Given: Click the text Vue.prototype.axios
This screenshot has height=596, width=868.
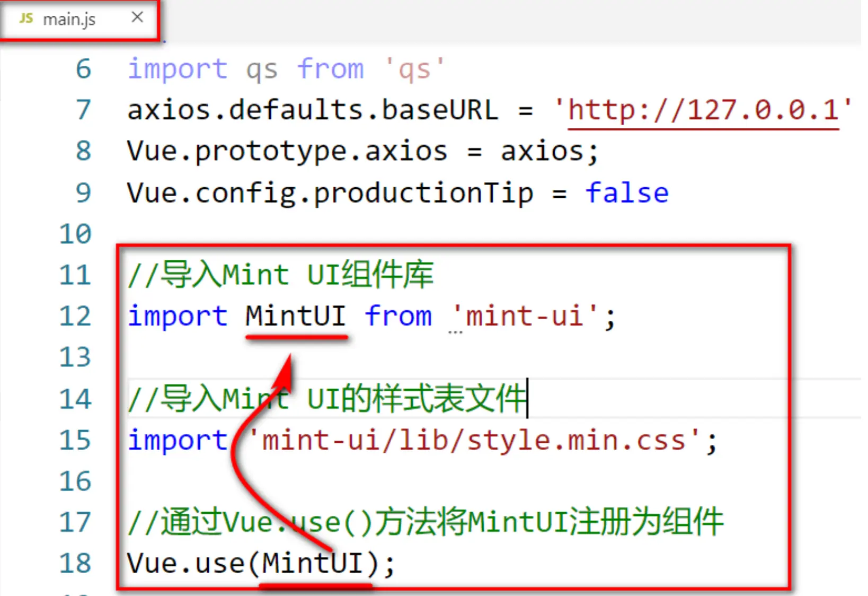Looking at the screenshot, I should point(287,152).
